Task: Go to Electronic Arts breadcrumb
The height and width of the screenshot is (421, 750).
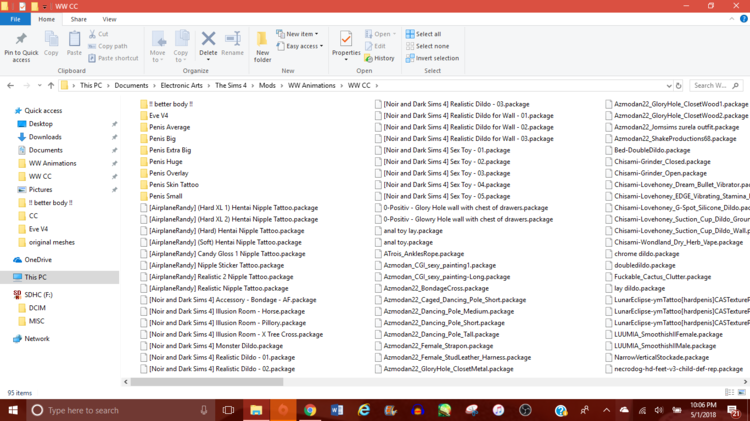Action: (x=181, y=86)
